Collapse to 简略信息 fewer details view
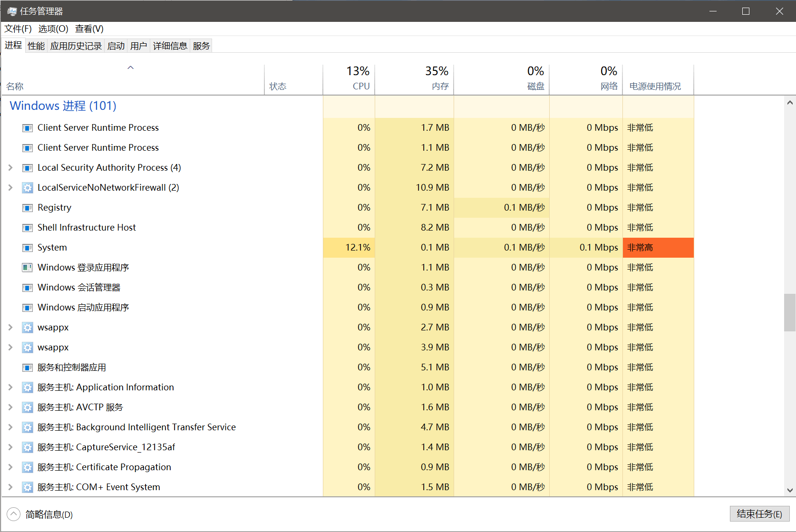The height and width of the screenshot is (532, 796). coord(40,514)
